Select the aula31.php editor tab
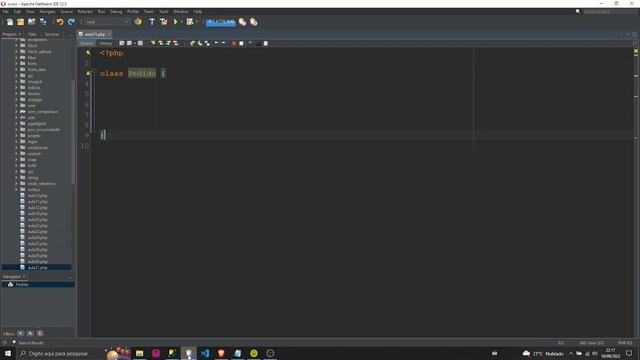640x360 pixels. pyautogui.click(x=94, y=34)
